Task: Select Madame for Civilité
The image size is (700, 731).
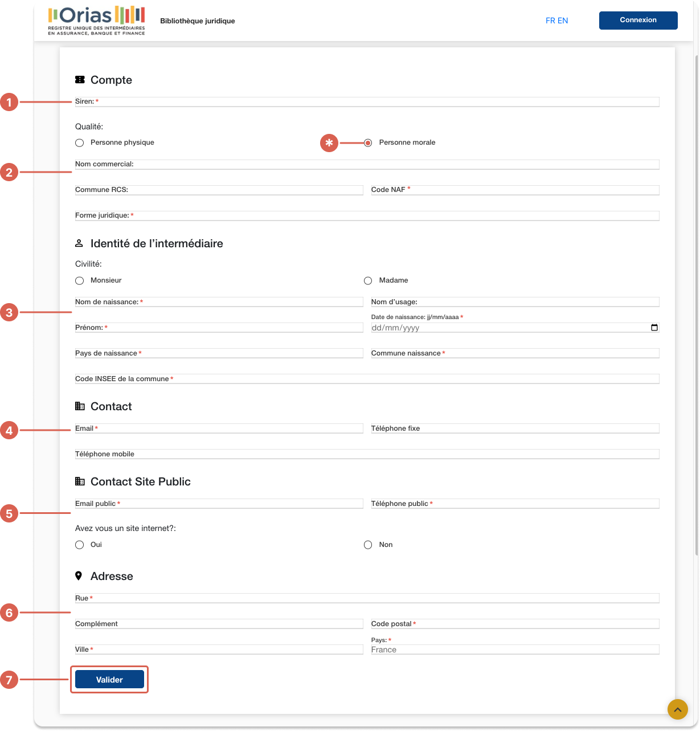Action: (x=368, y=280)
